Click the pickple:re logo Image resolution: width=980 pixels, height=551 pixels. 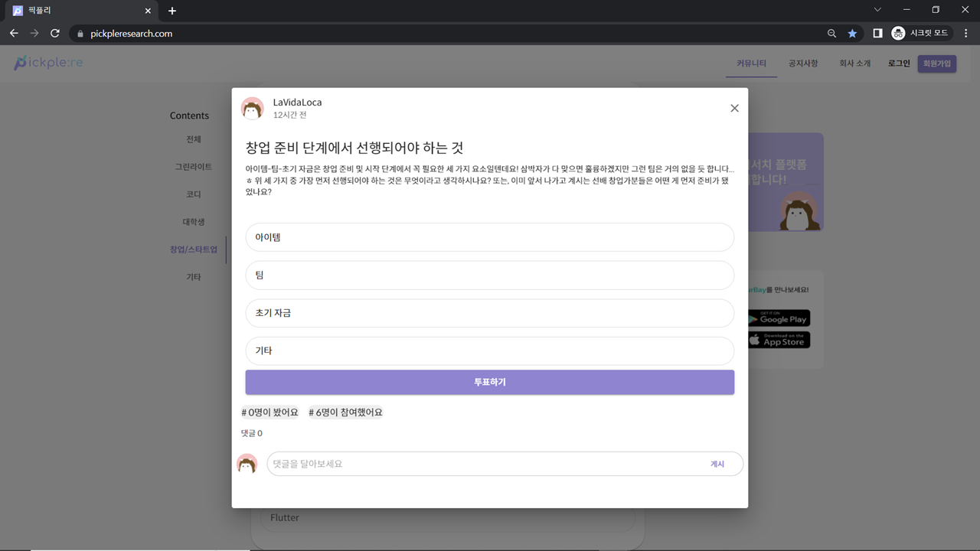coord(48,63)
